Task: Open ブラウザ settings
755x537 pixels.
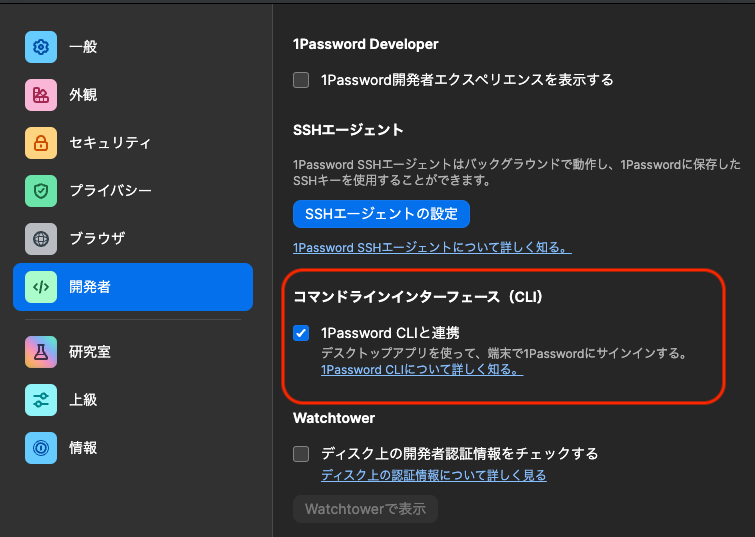Action: tap(133, 239)
